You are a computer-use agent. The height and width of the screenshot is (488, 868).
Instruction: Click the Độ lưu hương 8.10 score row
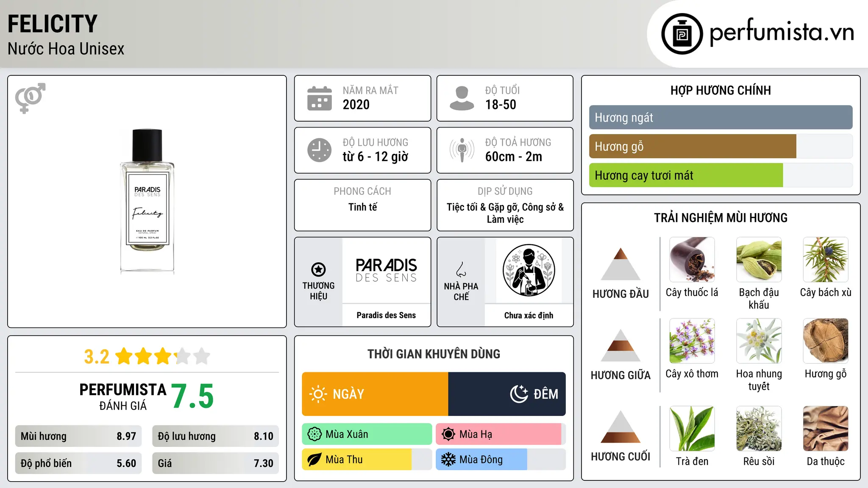(x=215, y=436)
